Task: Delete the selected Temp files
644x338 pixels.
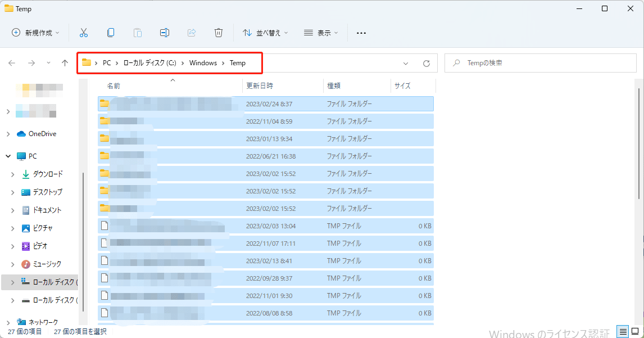Action: [x=219, y=32]
